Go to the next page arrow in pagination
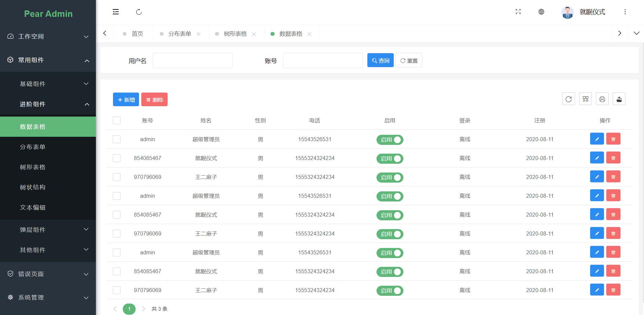 [143, 309]
